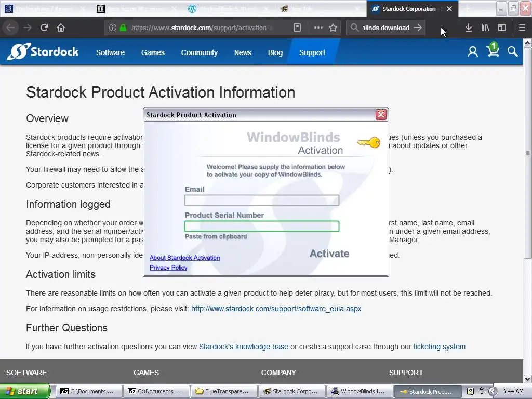Screen dimensions: 532x399
Task: Submit search with the arrow button
Action: tap(418, 28)
